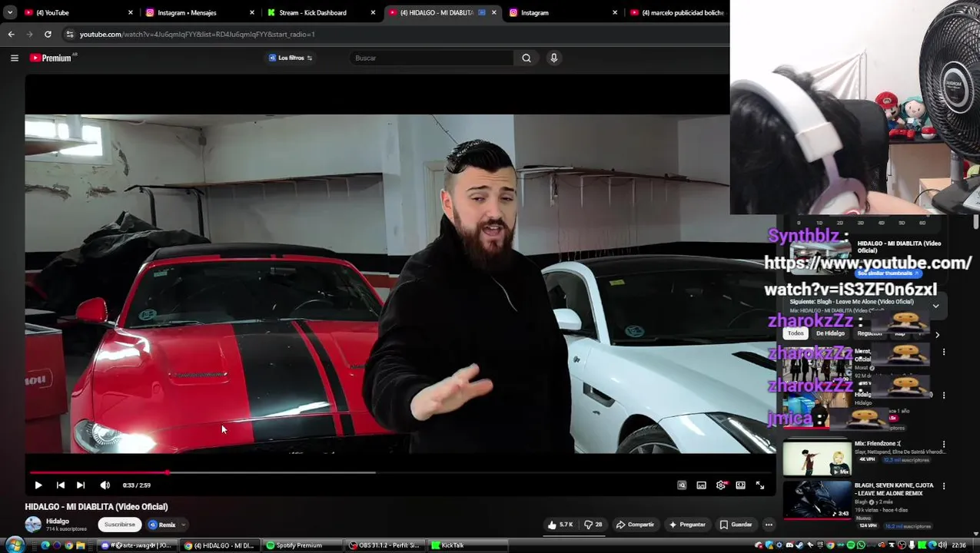
Task: Click the 0:33 / 2:59 time display
Action: point(137,485)
